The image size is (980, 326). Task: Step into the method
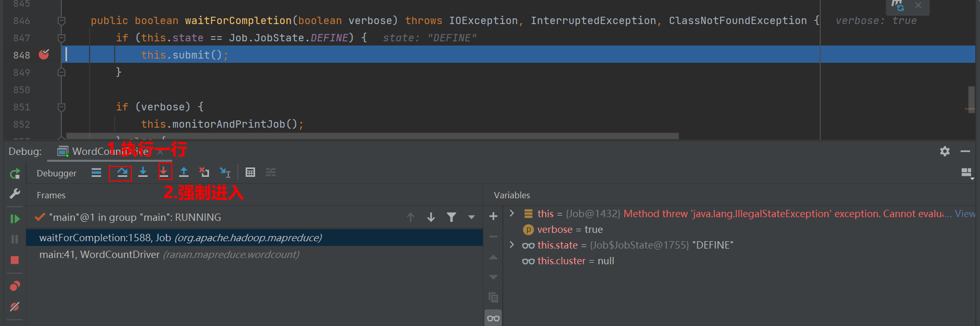143,173
